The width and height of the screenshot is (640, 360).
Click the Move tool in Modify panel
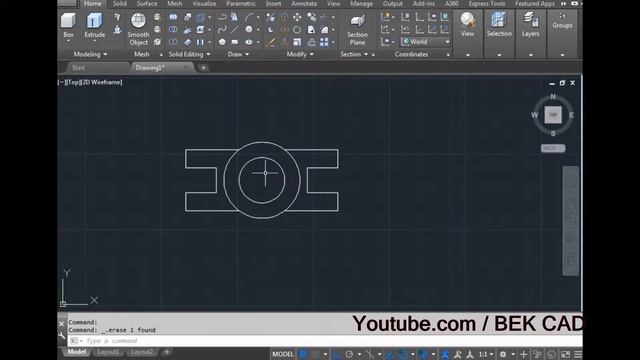click(x=297, y=17)
